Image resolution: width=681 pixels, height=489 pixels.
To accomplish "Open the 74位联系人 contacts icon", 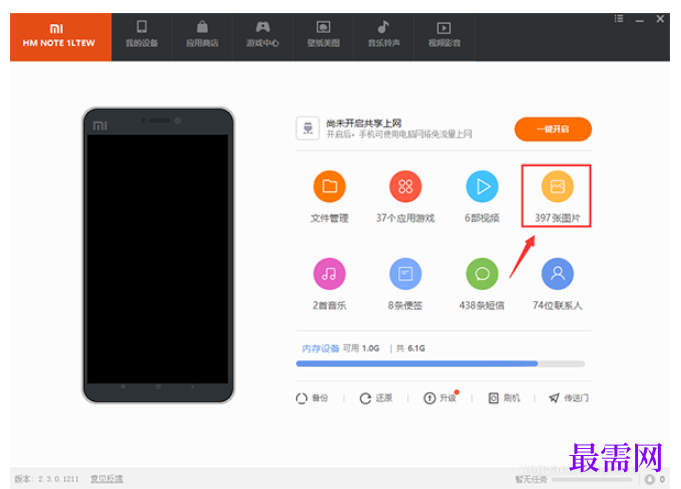I will point(557,274).
